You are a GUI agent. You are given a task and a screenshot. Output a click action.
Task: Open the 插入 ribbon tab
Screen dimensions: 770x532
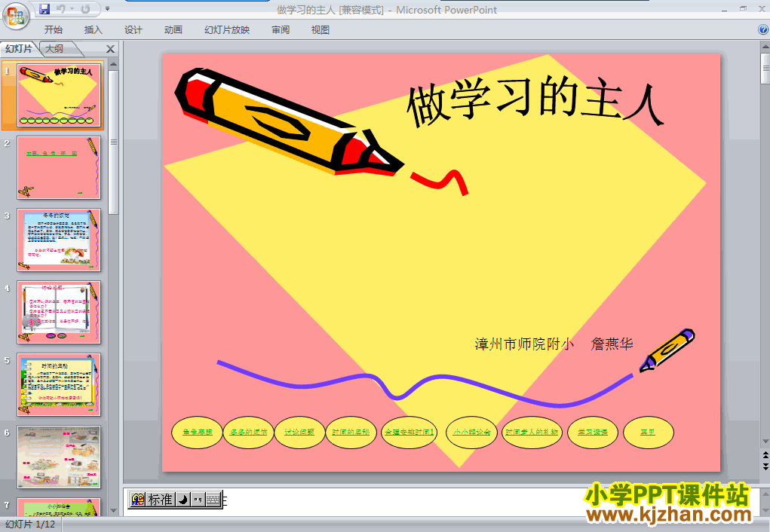[94, 30]
